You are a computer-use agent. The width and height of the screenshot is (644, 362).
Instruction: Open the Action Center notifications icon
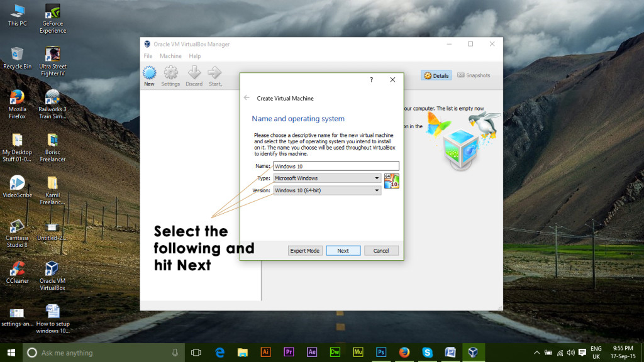[x=582, y=353]
